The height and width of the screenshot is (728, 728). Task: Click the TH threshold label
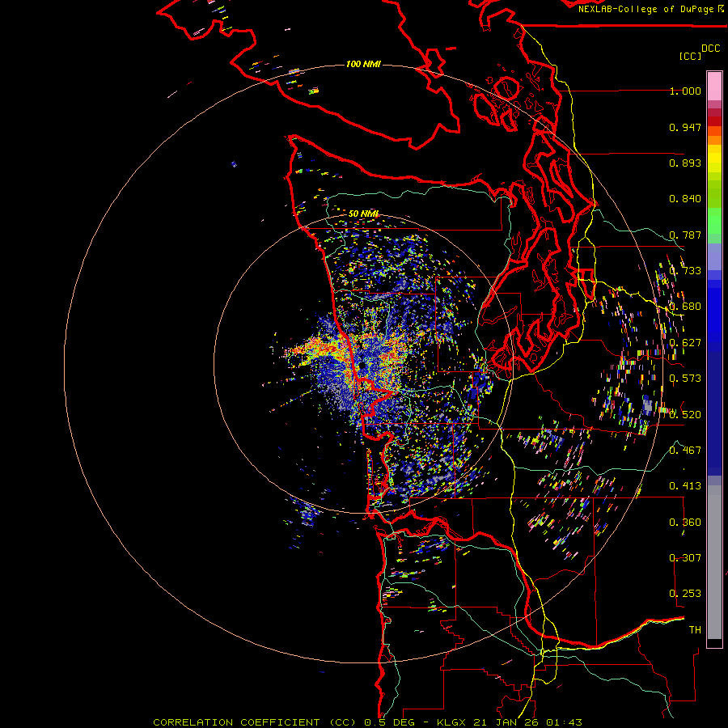tap(695, 630)
